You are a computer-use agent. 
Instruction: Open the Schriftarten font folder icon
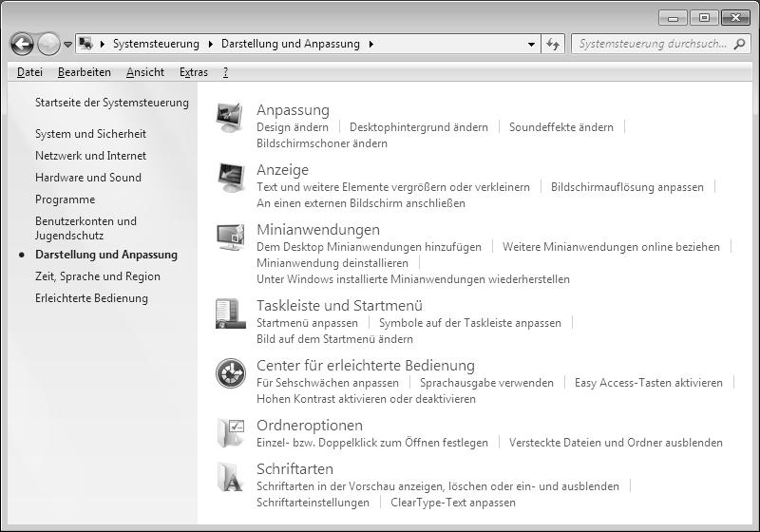pos(230,477)
